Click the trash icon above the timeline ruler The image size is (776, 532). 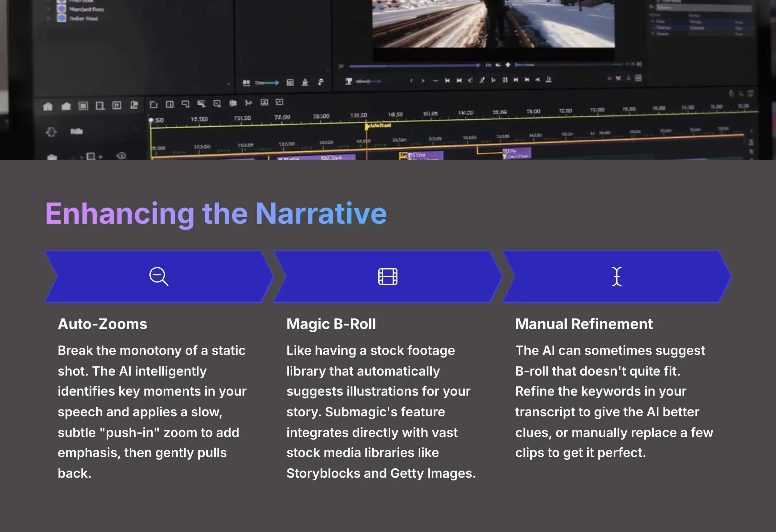pos(750,93)
